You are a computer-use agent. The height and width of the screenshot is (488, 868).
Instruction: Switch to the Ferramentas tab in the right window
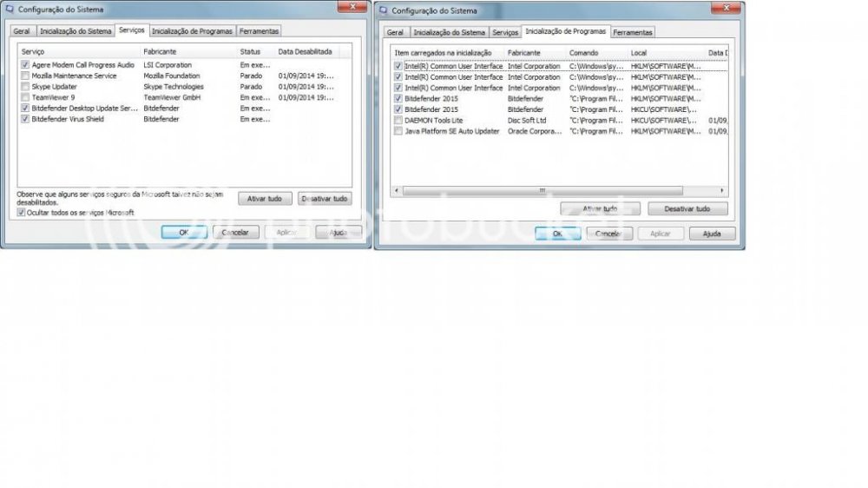(x=634, y=32)
